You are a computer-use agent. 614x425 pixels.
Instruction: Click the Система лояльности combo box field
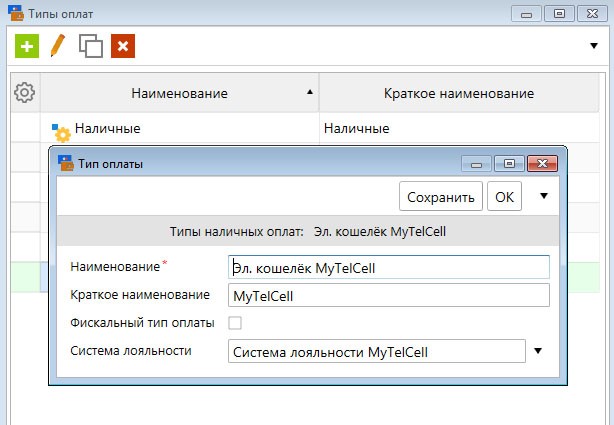[x=377, y=351]
